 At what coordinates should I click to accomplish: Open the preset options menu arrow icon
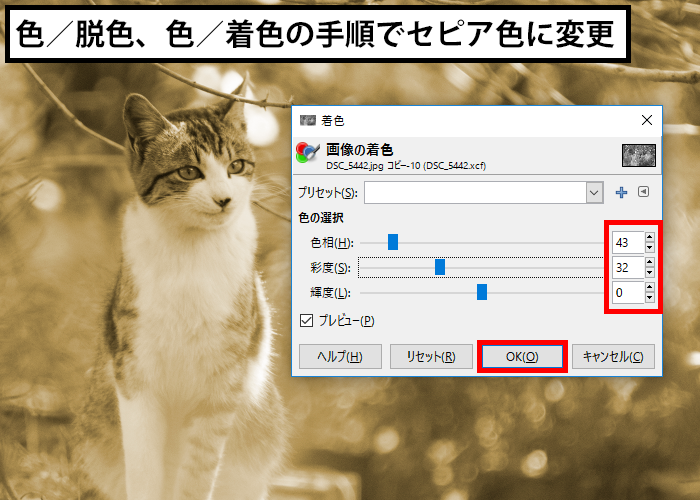643,192
